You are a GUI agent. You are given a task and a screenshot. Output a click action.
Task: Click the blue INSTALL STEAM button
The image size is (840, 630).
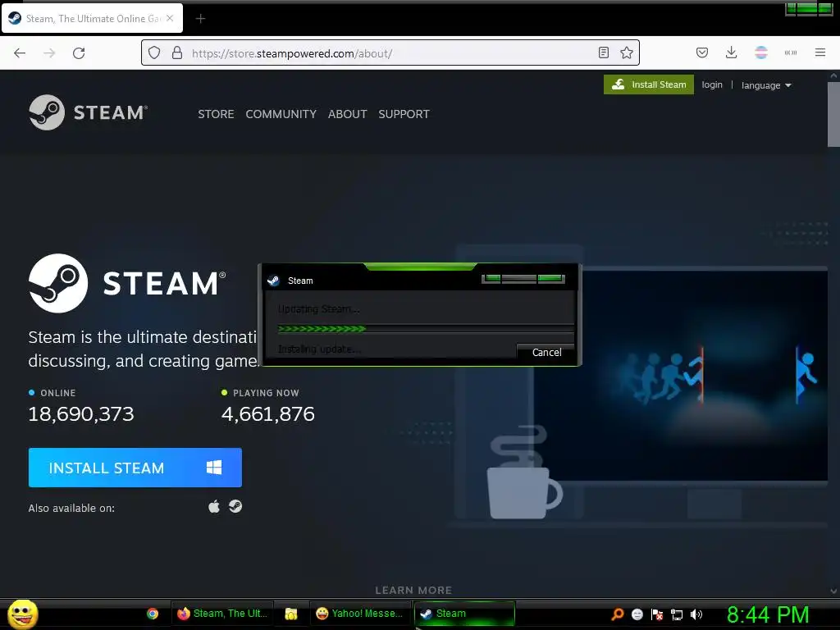coord(135,468)
